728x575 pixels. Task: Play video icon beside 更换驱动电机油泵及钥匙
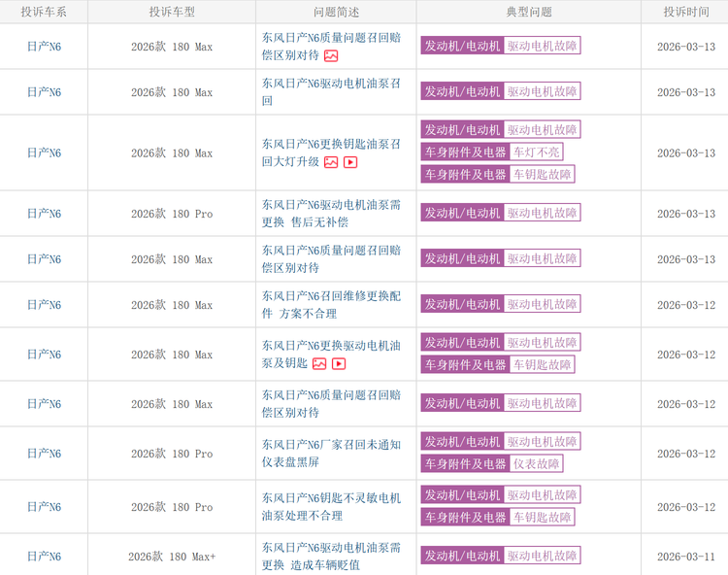(x=339, y=363)
